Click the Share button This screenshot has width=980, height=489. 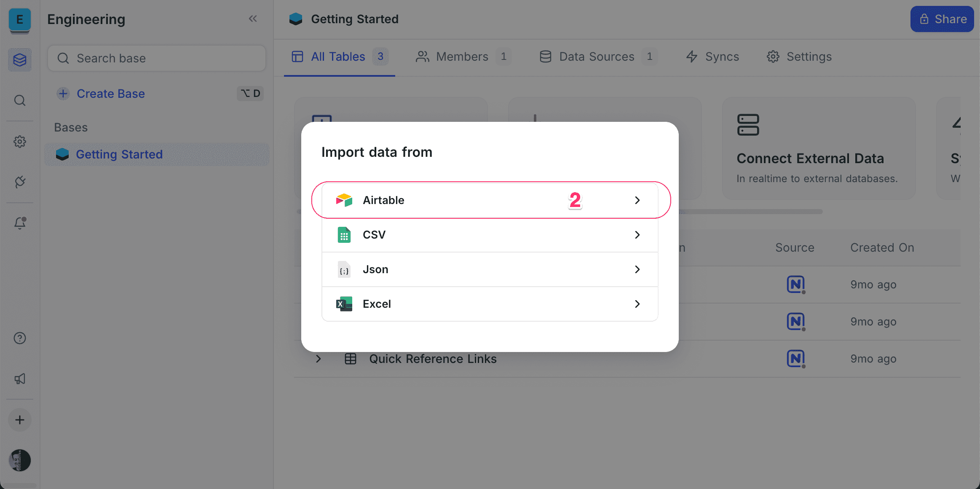click(942, 19)
